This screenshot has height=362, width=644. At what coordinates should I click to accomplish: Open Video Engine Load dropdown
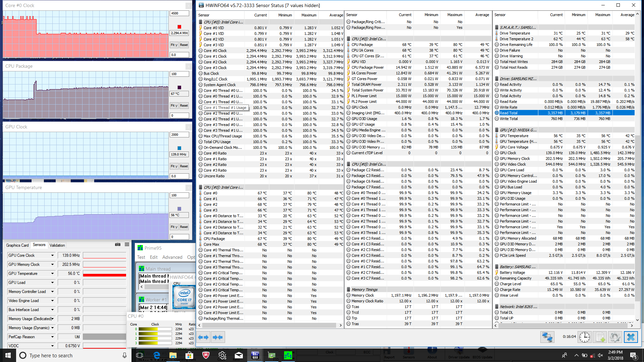pos(53,301)
